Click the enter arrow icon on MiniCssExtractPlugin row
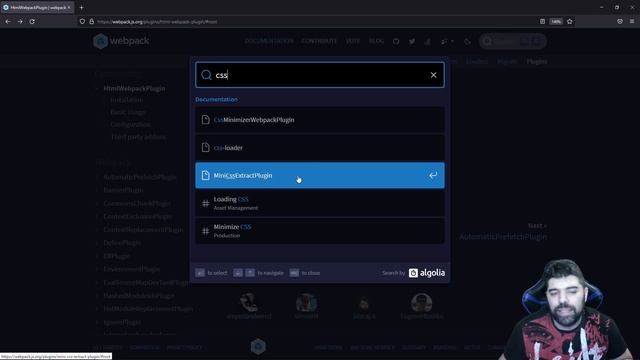 click(x=433, y=175)
